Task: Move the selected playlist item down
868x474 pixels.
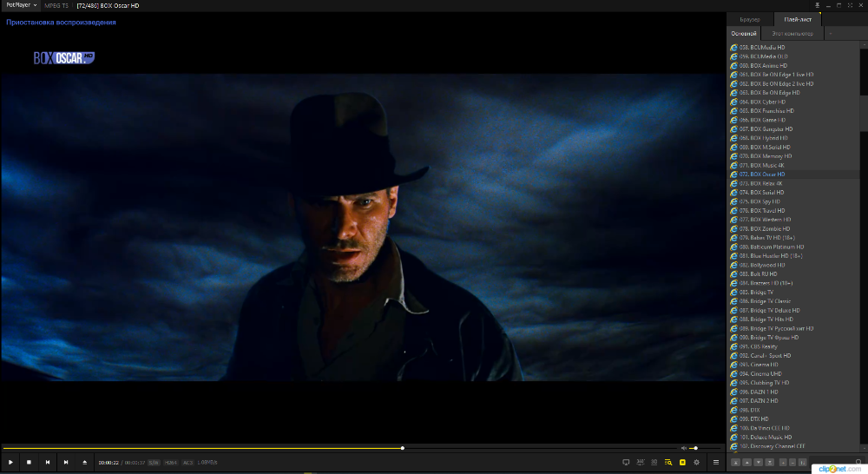Action: 759,463
